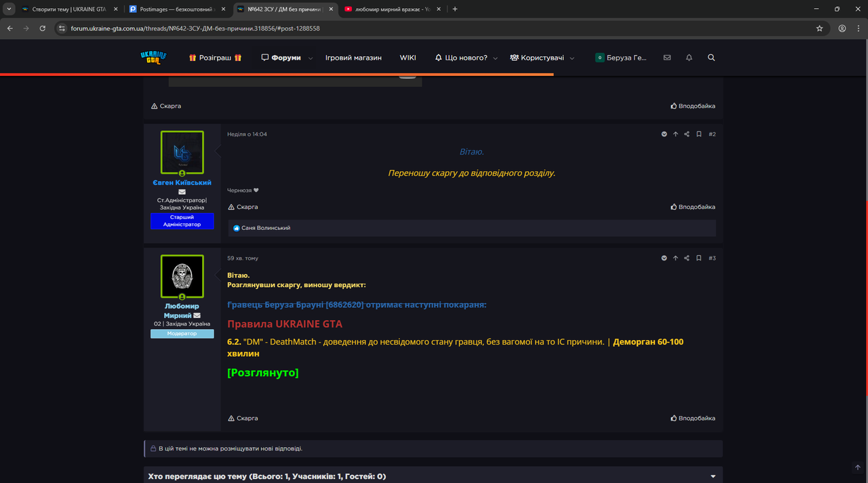Reload the page in browser

(43, 28)
